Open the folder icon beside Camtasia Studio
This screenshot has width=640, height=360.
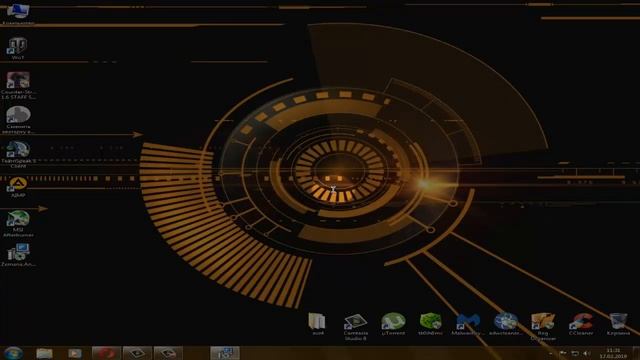(x=318, y=324)
